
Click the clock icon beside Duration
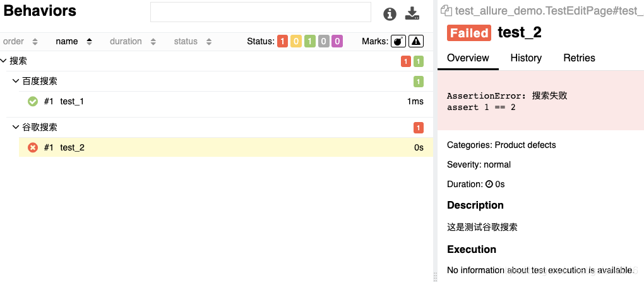tap(489, 184)
